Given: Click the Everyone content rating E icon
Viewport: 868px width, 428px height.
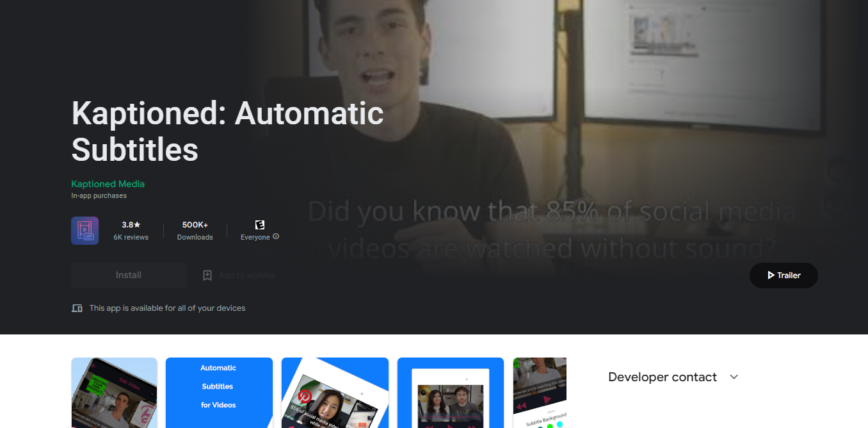Looking at the screenshot, I should click(260, 225).
